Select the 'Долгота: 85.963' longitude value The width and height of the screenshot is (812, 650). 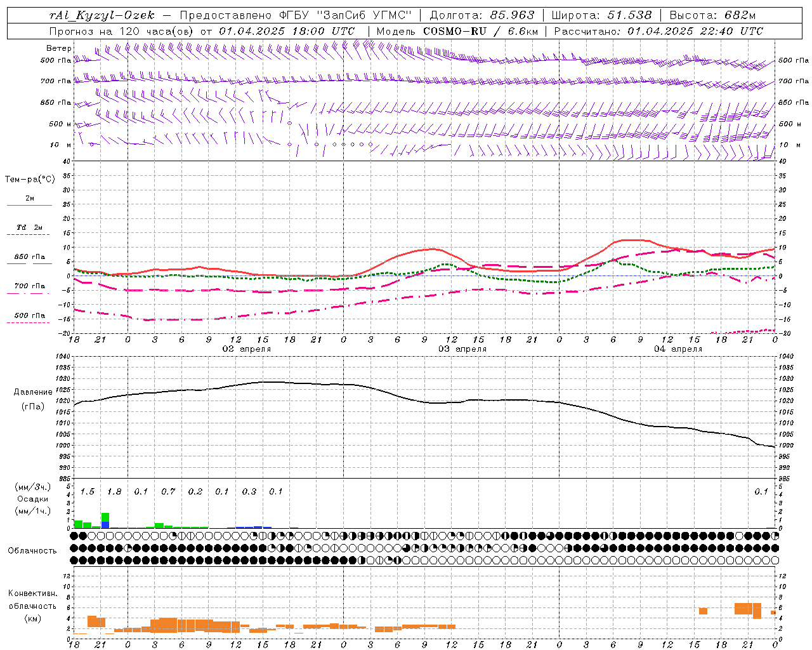point(482,15)
